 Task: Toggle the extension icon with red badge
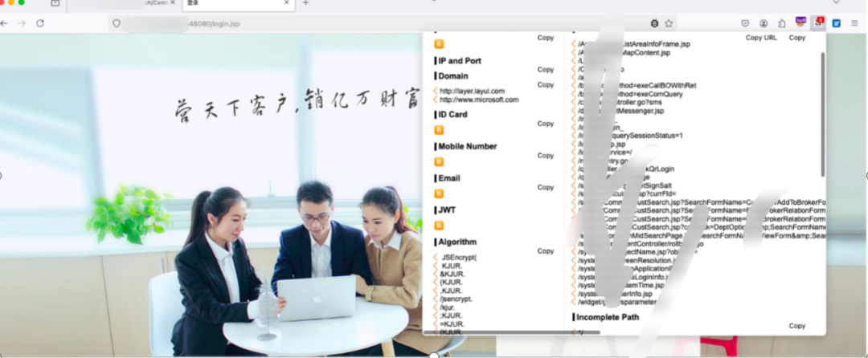point(818,22)
